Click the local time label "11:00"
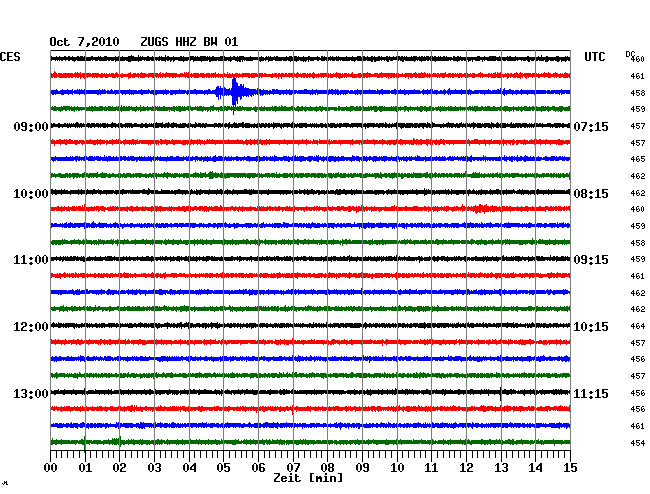 (31, 260)
